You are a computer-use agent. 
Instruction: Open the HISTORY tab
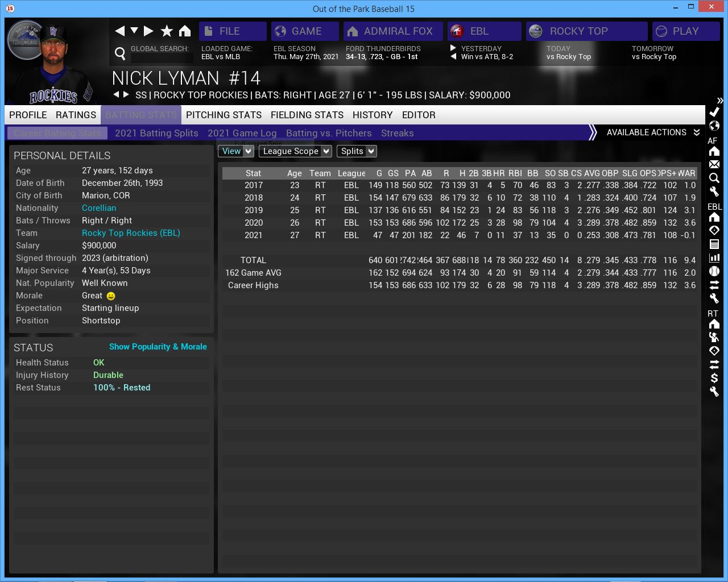click(373, 115)
